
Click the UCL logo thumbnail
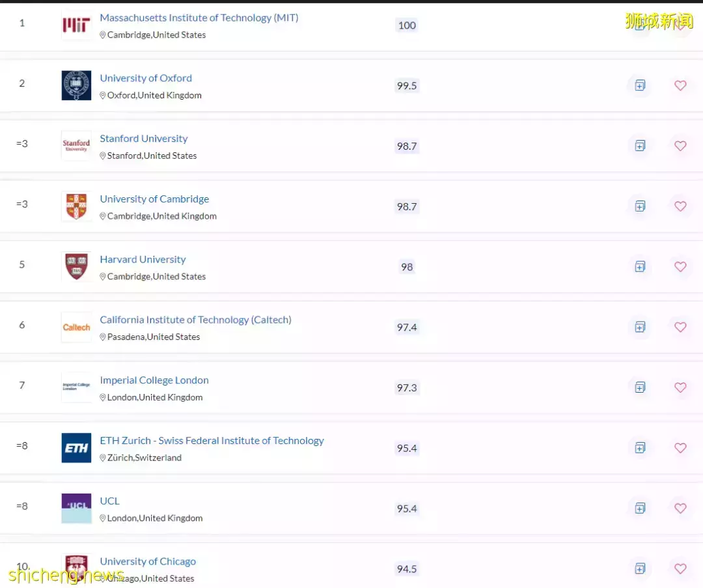tap(76, 508)
